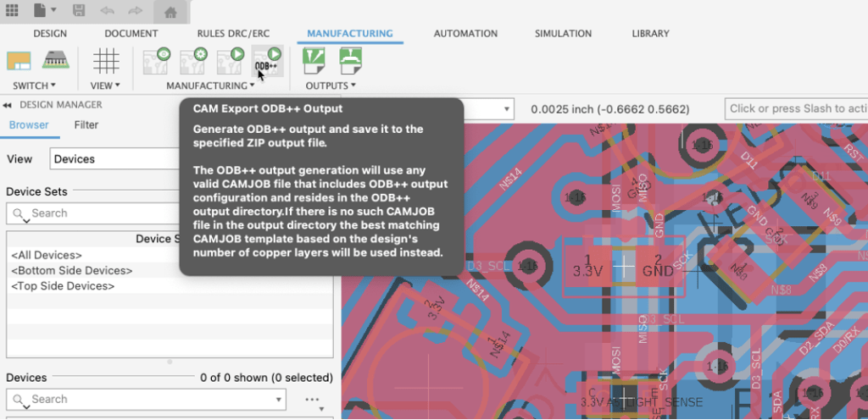Screen dimensions: 868x420
Task: Click the CAM preview icon with eye badge
Action: pos(157,61)
